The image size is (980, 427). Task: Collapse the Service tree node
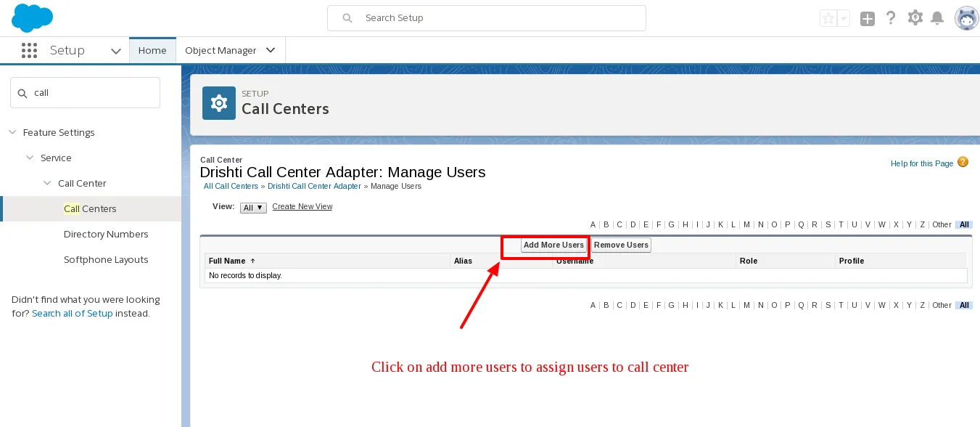(x=30, y=158)
